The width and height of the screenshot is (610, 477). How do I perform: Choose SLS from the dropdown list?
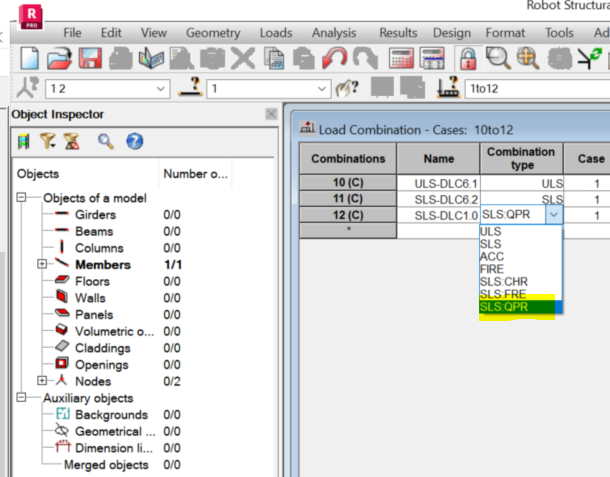[x=521, y=244]
